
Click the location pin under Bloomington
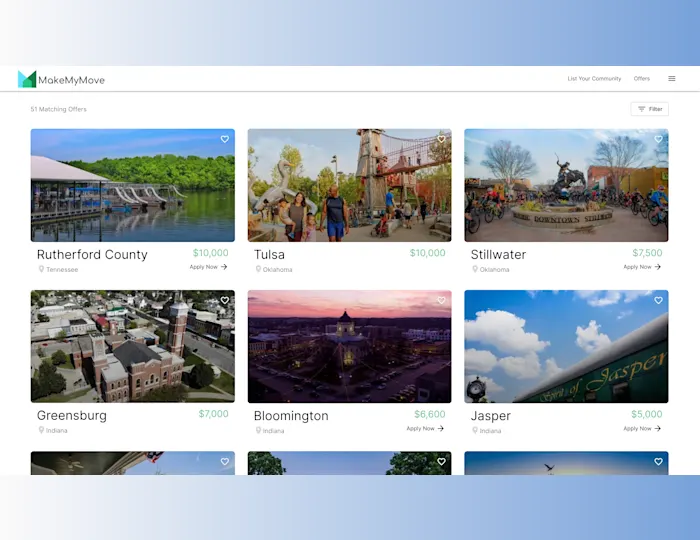258,431
